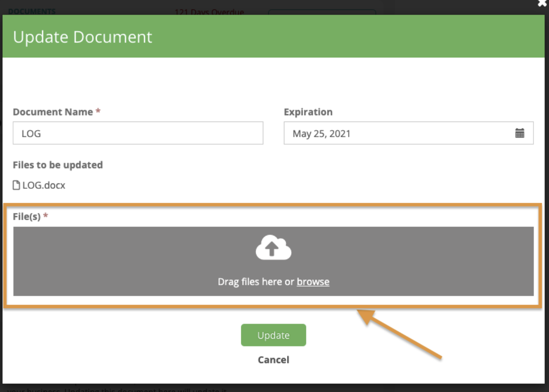Click the "121 Days Overdue" text behind dialog
Viewport: 549px width, 392px height.
(x=209, y=12)
